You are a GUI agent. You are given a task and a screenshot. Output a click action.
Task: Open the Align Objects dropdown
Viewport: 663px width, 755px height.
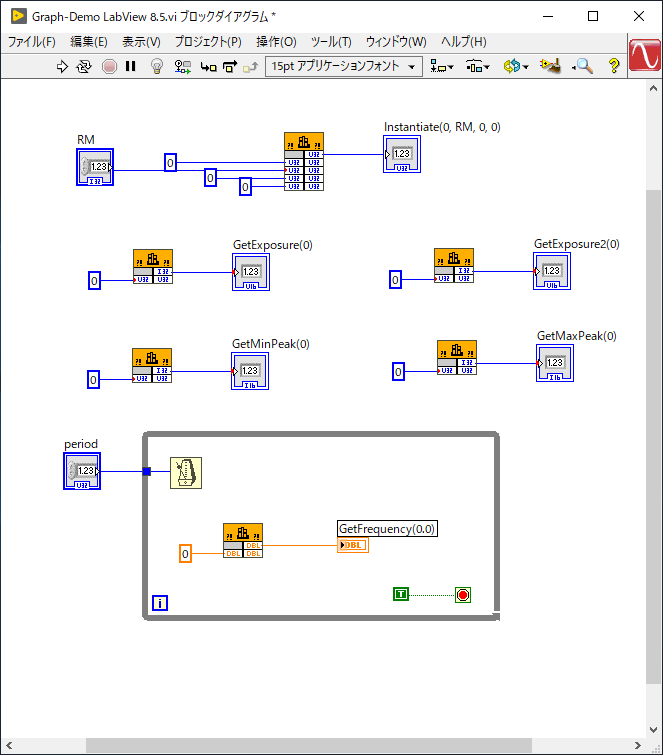[442, 66]
